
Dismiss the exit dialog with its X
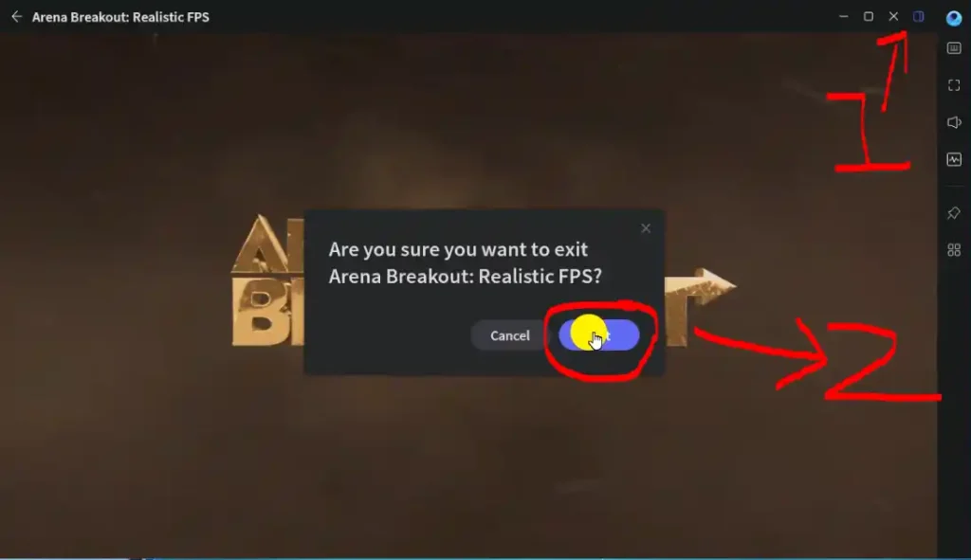pyautogui.click(x=646, y=228)
